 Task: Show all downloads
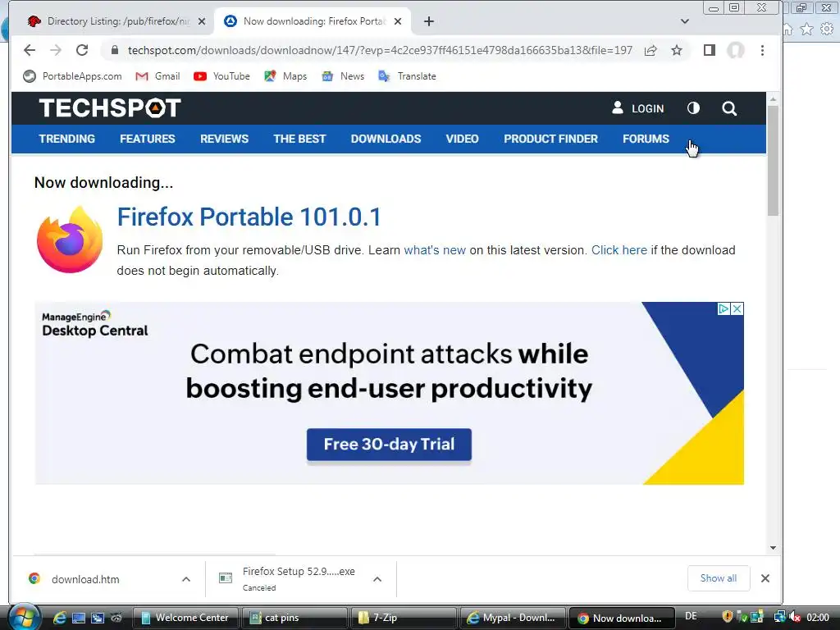pos(719,578)
